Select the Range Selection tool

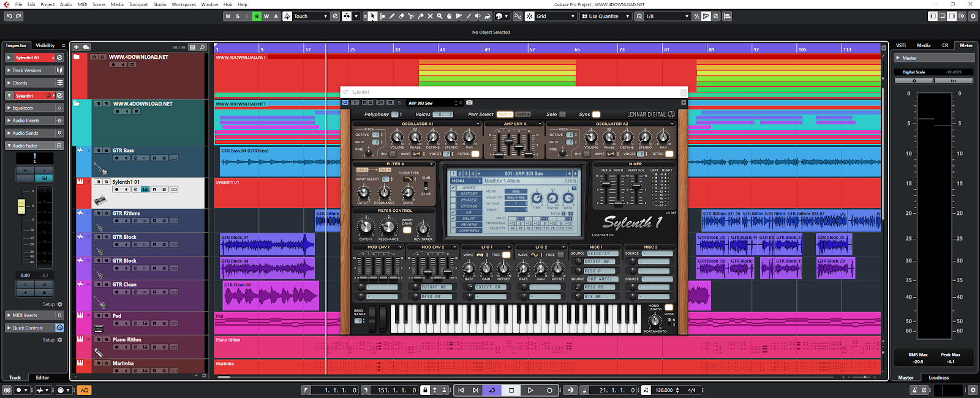point(382,16)
